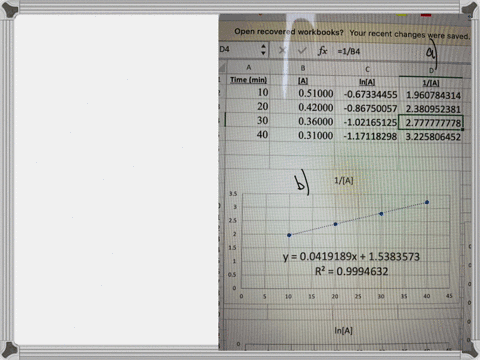Select cell containing -1.17118298
Viewport: 480px width, 360px height.
click(x=367, y=136)
